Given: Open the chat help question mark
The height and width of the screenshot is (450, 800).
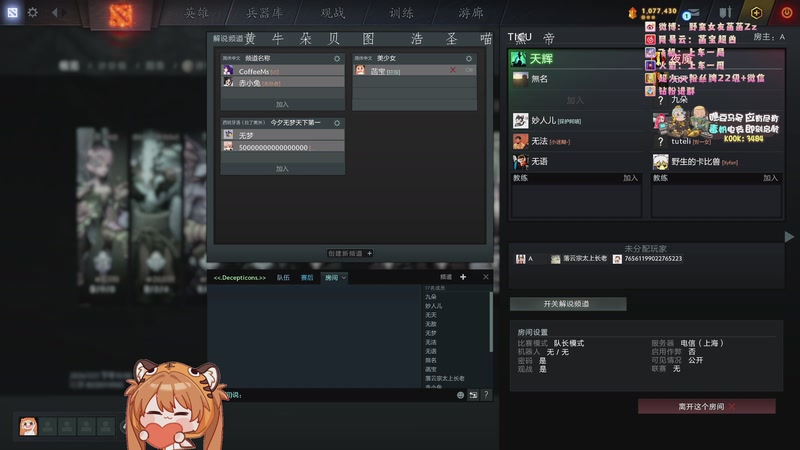Looking at the screenshot, I should (x=486, y=394).
